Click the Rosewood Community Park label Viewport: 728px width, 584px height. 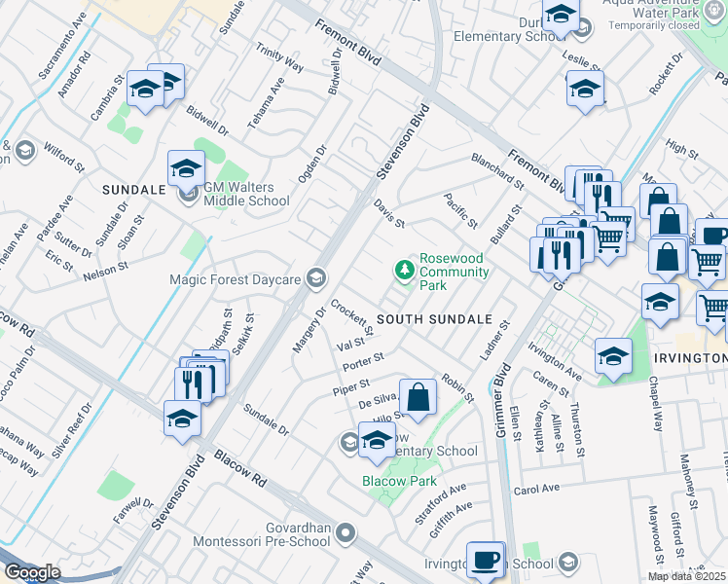(x=455, y=272)
